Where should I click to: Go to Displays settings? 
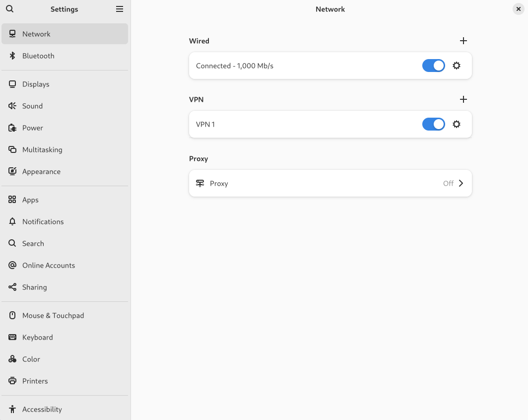pyautogui.click(x=65, y=84)
